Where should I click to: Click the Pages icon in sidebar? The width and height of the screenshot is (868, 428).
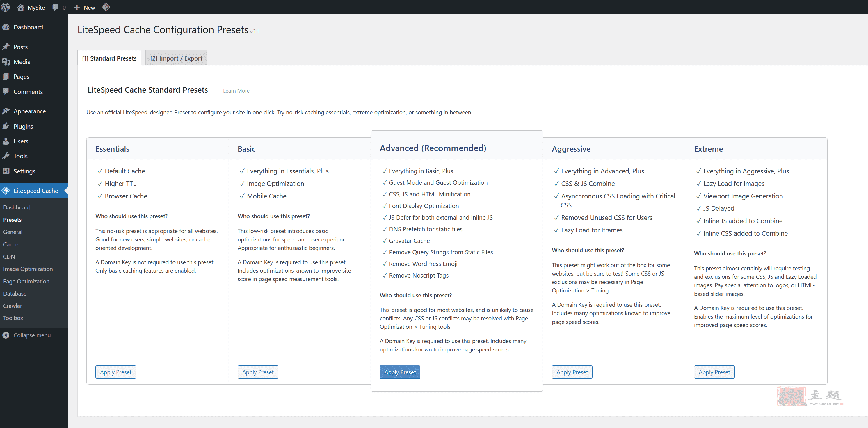(x=6, y=77)
